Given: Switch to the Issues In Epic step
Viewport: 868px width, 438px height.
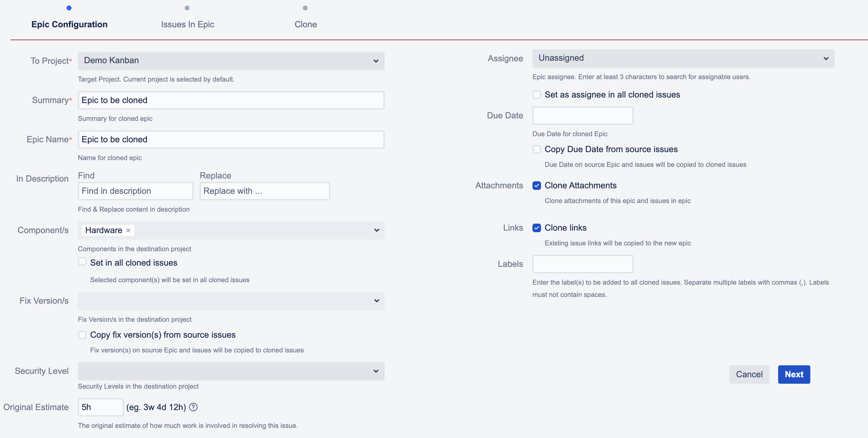Looking at the screenshot, I should (187, 25).
